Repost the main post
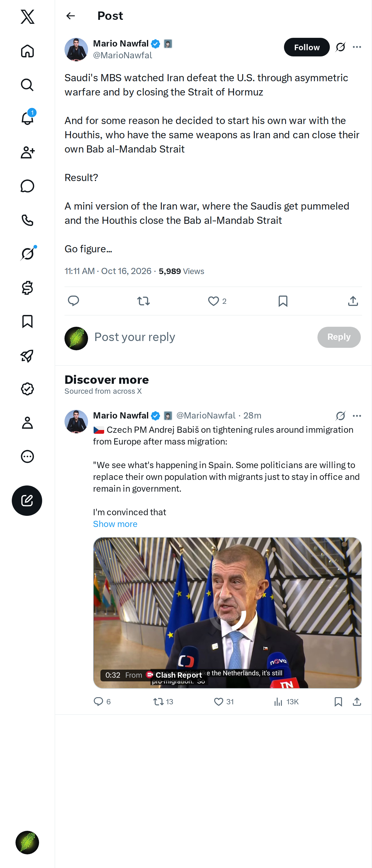Viewport: 372px width, 868px height. click(144, 301)
